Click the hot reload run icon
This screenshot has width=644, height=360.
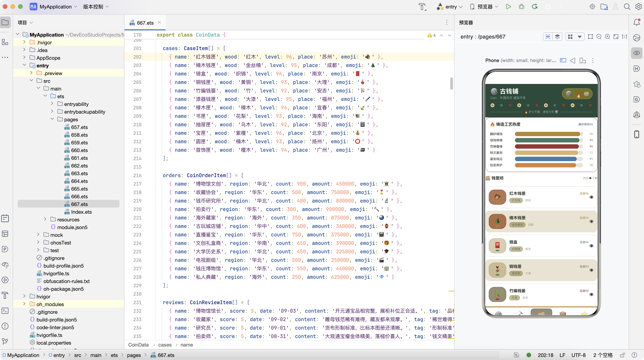coord(535,7)
